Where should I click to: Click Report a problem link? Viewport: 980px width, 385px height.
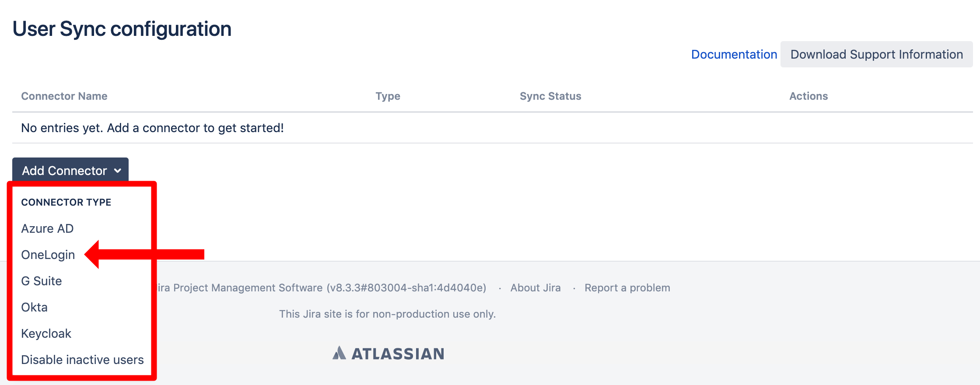pos(627,288)
